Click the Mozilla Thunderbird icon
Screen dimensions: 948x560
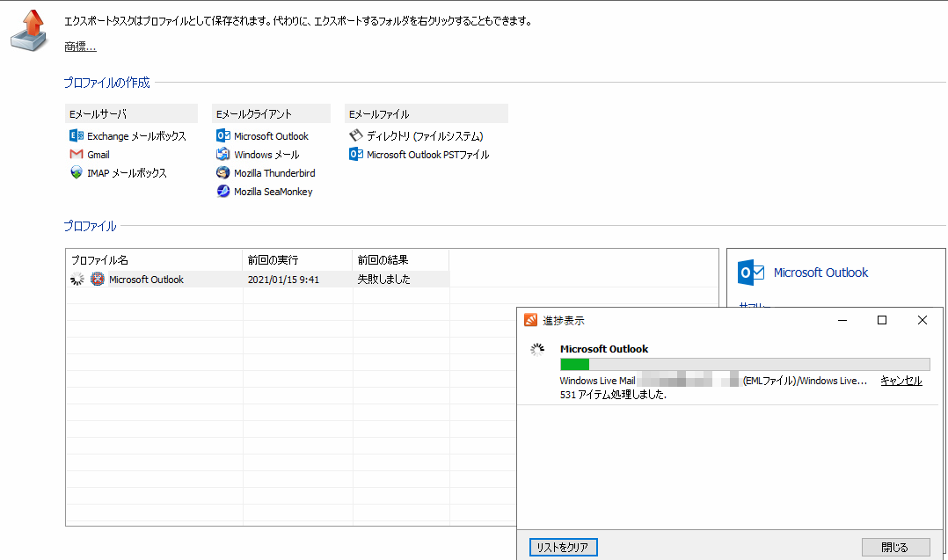tap(223, 173)
